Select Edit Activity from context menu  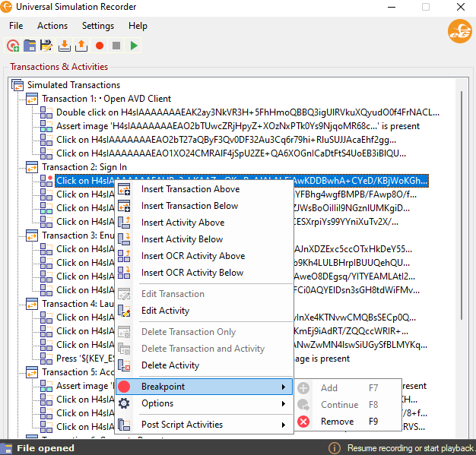point(165,311)
